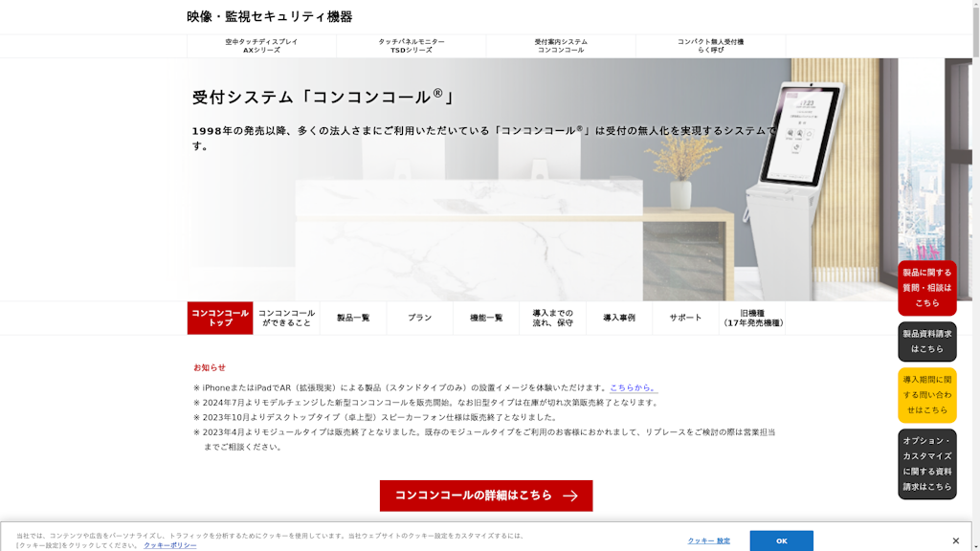Image resolution: width=980 pixels, height=551 pixels.
Task: Open the クッキーポリシー link
Action: click(x=170, y=545)
